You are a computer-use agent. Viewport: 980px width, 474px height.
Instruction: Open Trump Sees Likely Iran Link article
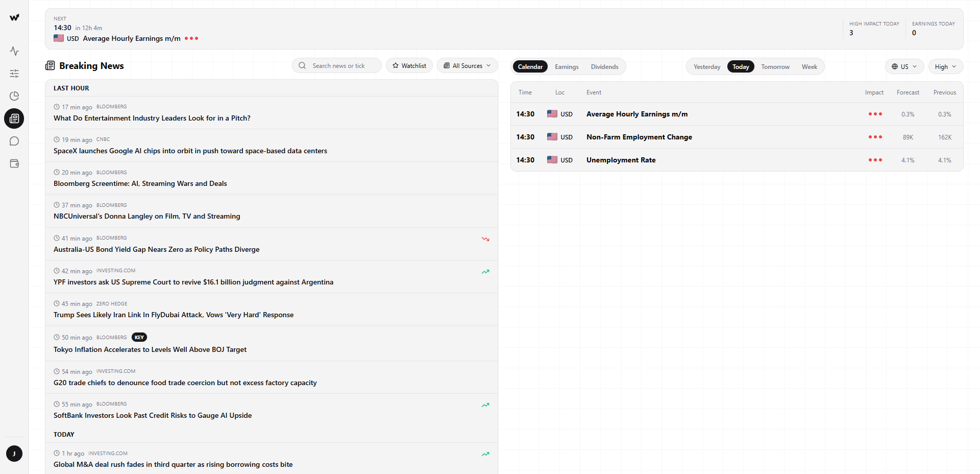[x=272, y=310]
